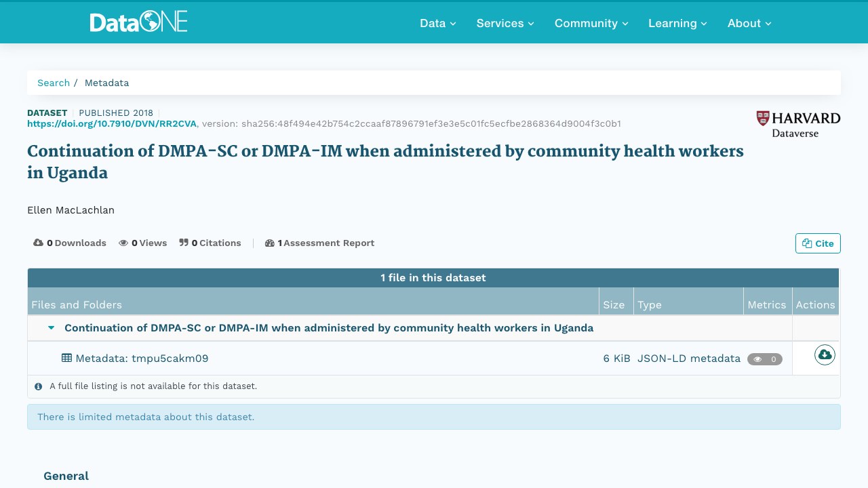Screen dimensions: 868x488
Task: Click the 0 Citations metric
Action: (x=210, y=243)
